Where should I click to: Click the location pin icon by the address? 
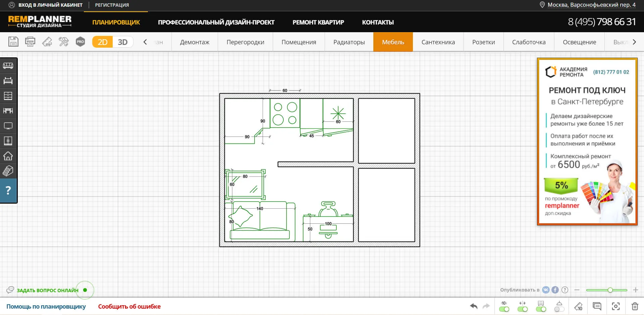coord(542,5)
